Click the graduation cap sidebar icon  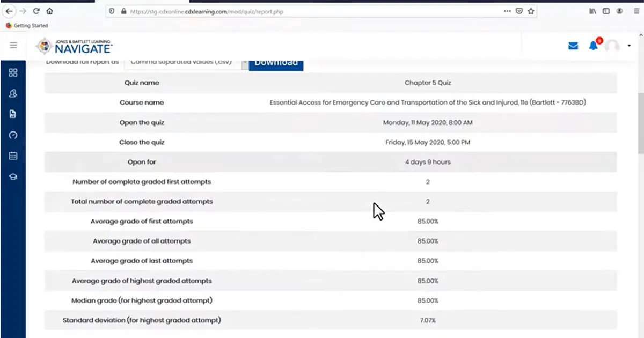click(13, 177)
